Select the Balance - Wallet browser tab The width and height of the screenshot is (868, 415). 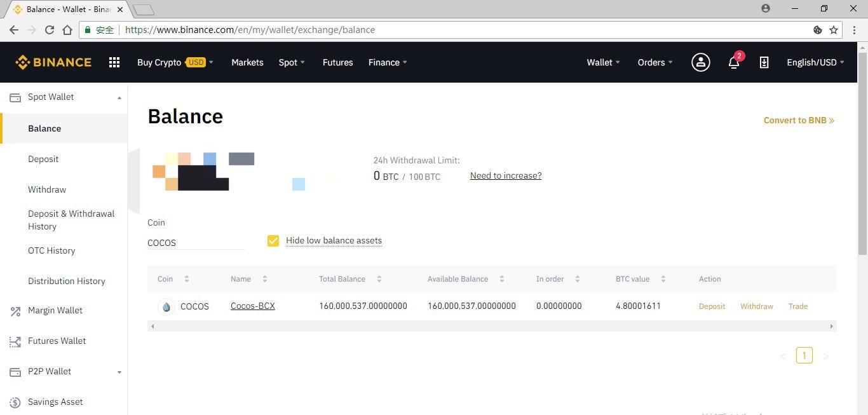[67, 10]
